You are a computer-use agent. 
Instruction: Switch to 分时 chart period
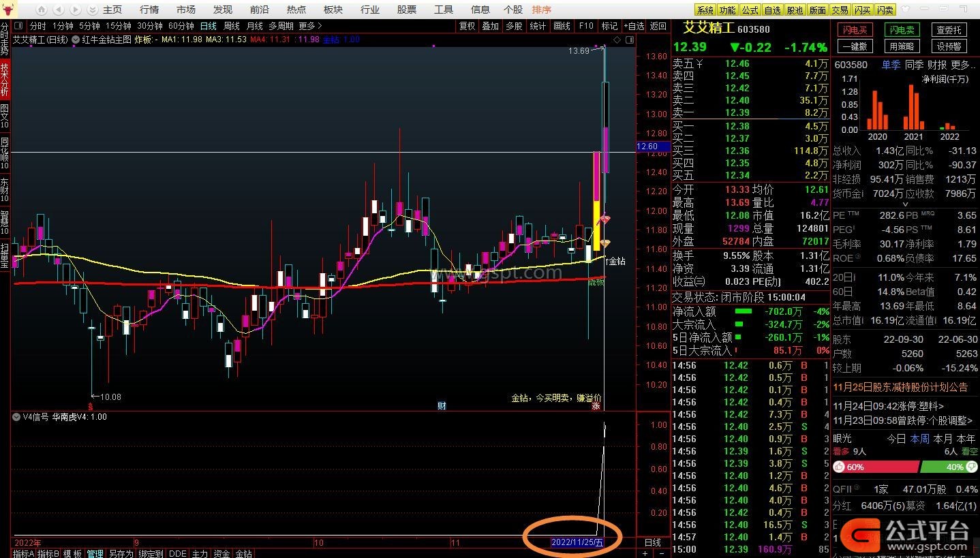(38, 26)
